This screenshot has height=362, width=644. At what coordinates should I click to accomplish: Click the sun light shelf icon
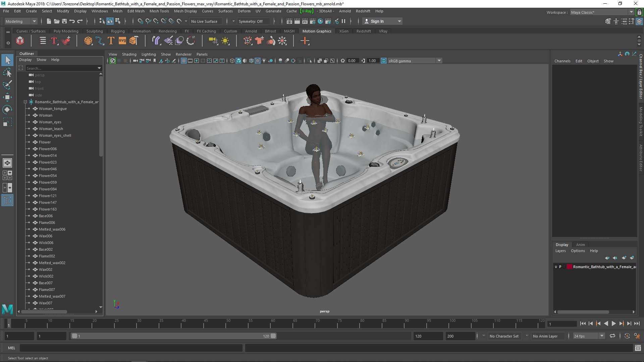(x=225, y=41)
